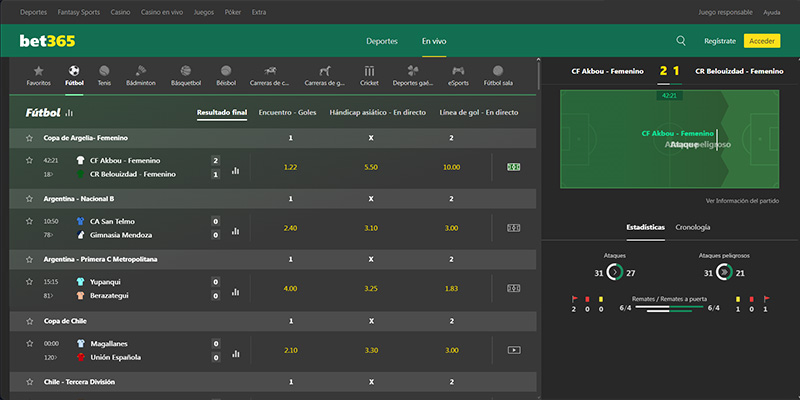Open the Cronología tab

[692, 227]
